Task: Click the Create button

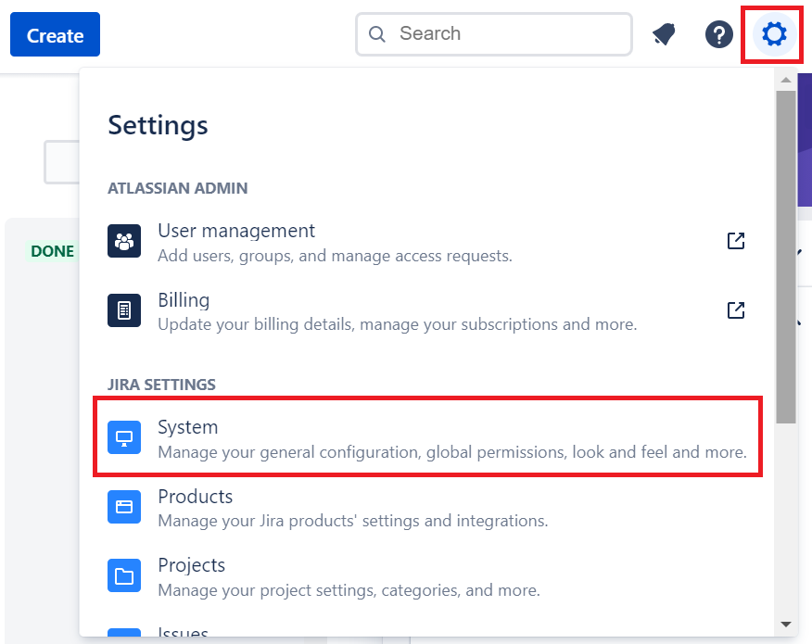Action: (55, 34)
